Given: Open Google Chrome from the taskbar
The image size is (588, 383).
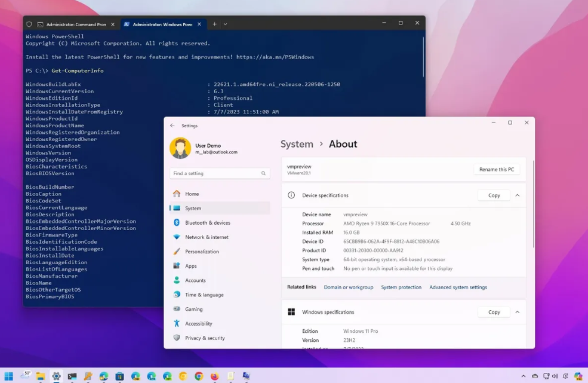Looking at the screenshot, I should coord(199,376).
